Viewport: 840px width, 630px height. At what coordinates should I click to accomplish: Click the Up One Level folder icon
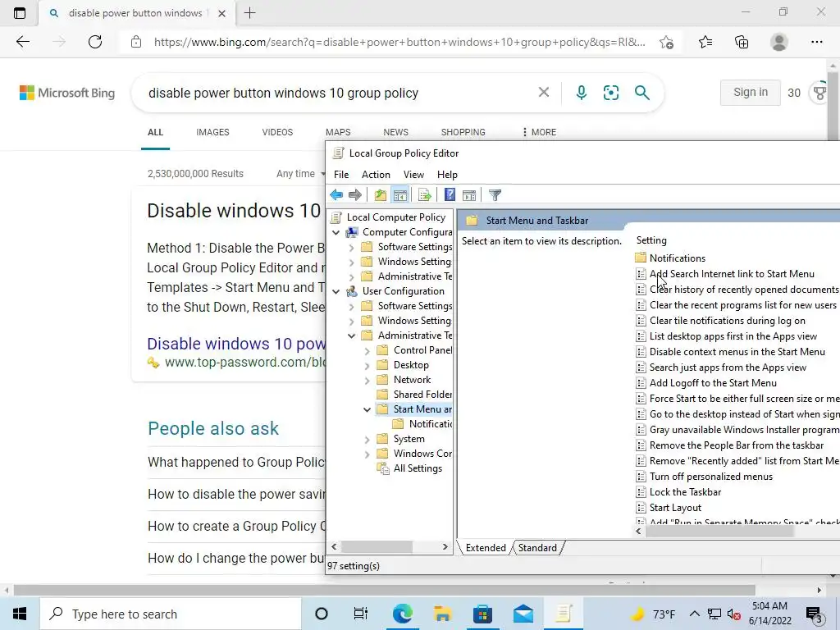click(x=381, y=195)
